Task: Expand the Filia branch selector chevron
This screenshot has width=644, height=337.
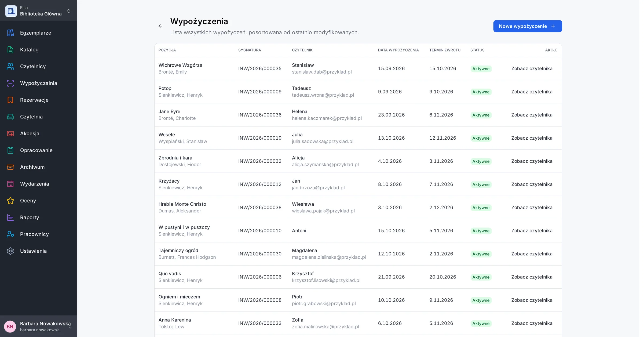Action: tap(69, 11)
